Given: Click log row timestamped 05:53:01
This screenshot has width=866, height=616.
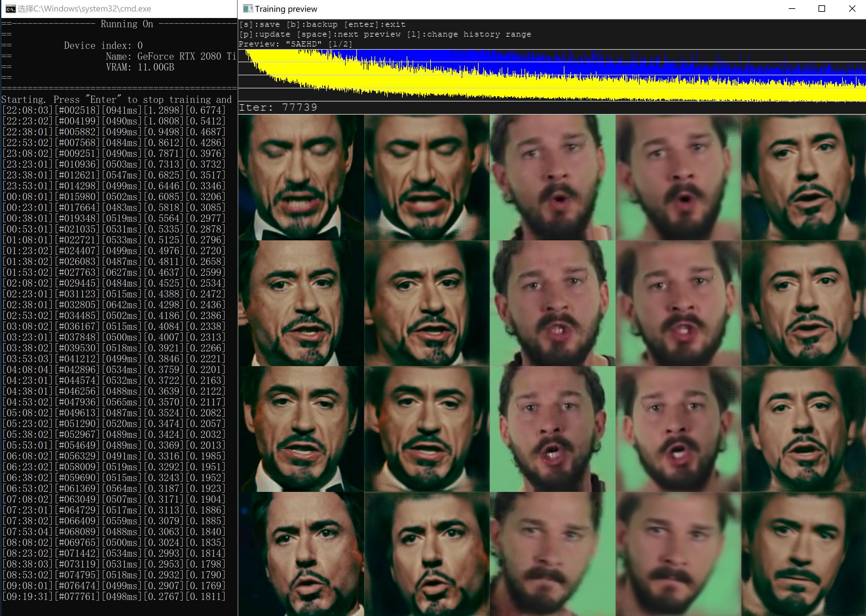Looking at the screenshot, I should click(x=114, y=445).
